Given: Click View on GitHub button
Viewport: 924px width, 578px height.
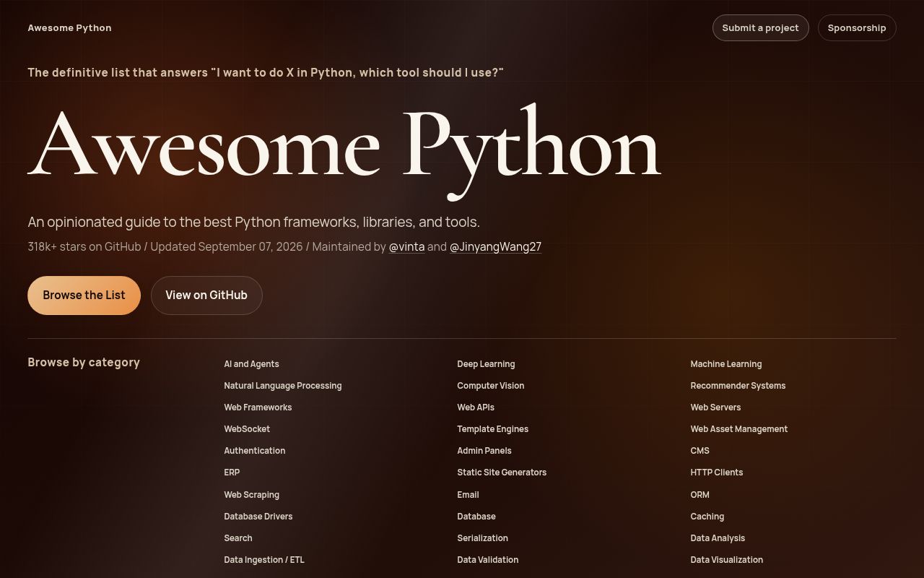Looking at the screenshot, I should pos(206,295).
